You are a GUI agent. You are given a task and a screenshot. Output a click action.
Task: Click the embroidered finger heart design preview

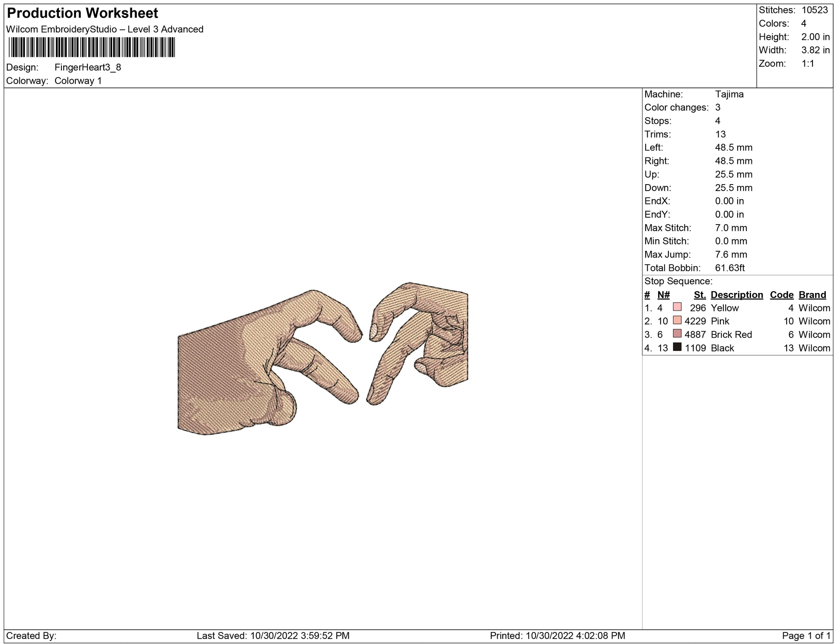click(323, 358)
